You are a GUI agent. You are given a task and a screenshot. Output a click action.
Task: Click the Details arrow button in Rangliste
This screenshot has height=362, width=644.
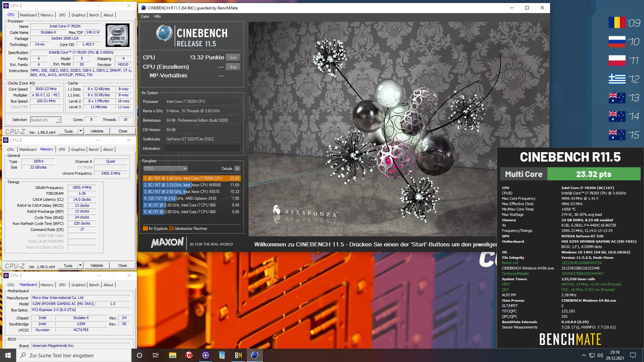(237, 169)
